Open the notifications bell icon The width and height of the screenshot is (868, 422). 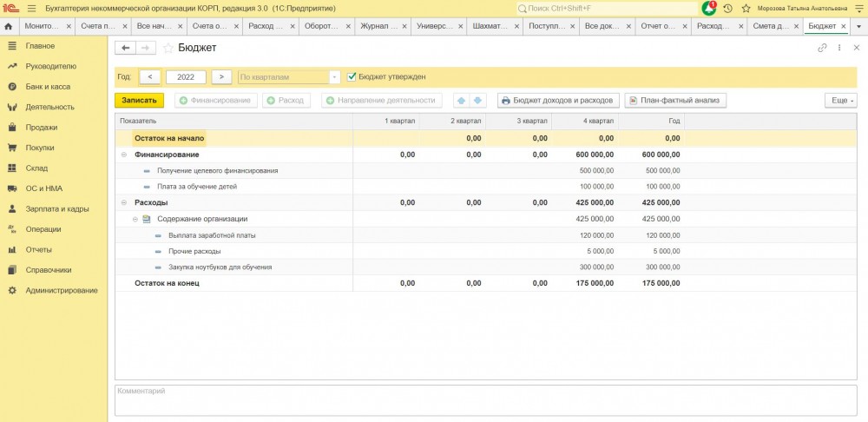pos(709,8)
